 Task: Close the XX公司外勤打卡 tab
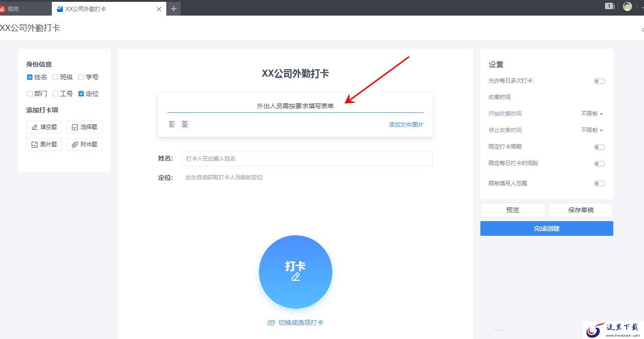pos(159,9)
